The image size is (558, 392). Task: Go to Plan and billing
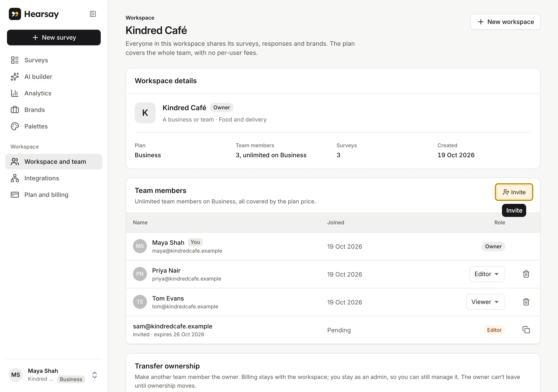tap(54, 194)
